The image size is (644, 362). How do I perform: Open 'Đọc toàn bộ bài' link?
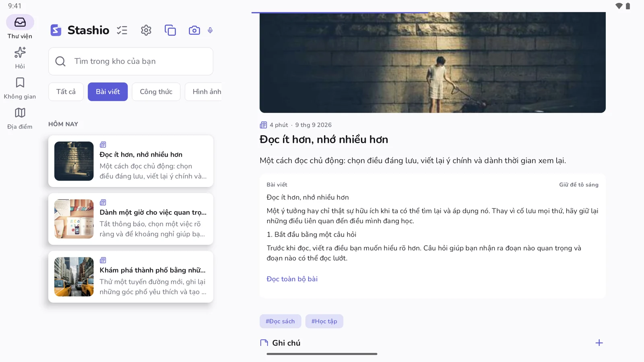click(x=292, y=279)
